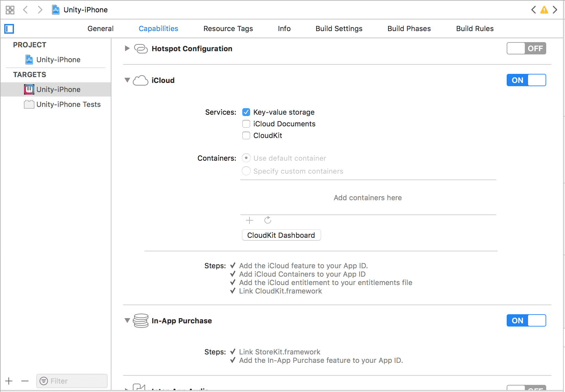Image resolution: width=565 pixels, height=392 pixels.
Task: Uncheck Key-value storage service
Action: click(x=246, y=112)
